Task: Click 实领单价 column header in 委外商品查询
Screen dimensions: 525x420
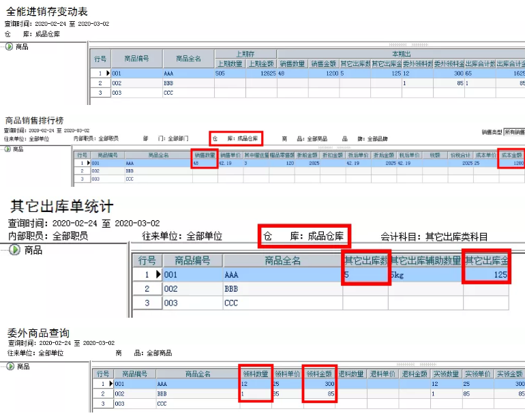Action: click(478, 374)
